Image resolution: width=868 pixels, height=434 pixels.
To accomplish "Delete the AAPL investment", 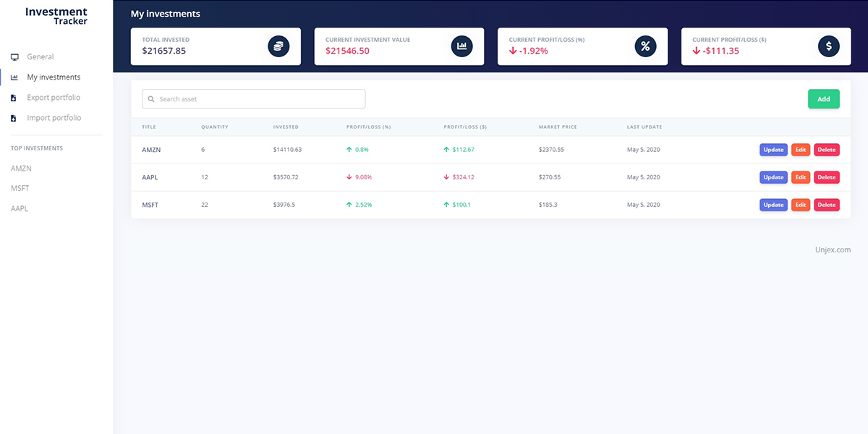I will pos(827,177).
